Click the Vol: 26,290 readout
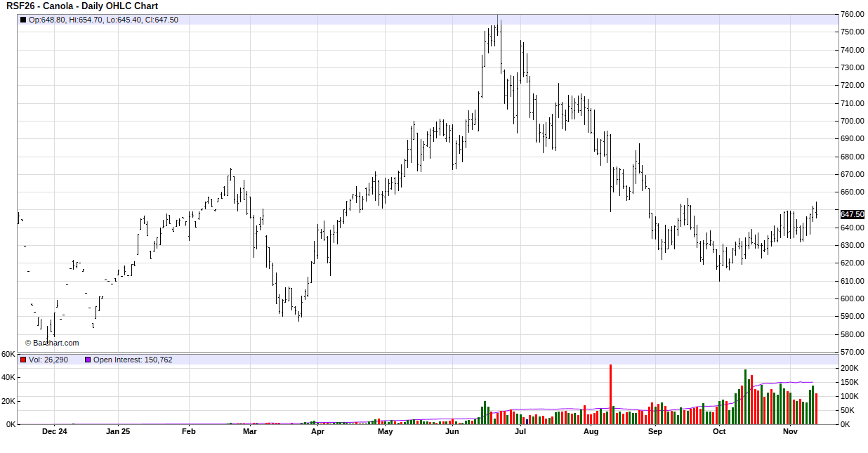 point(48,360)
